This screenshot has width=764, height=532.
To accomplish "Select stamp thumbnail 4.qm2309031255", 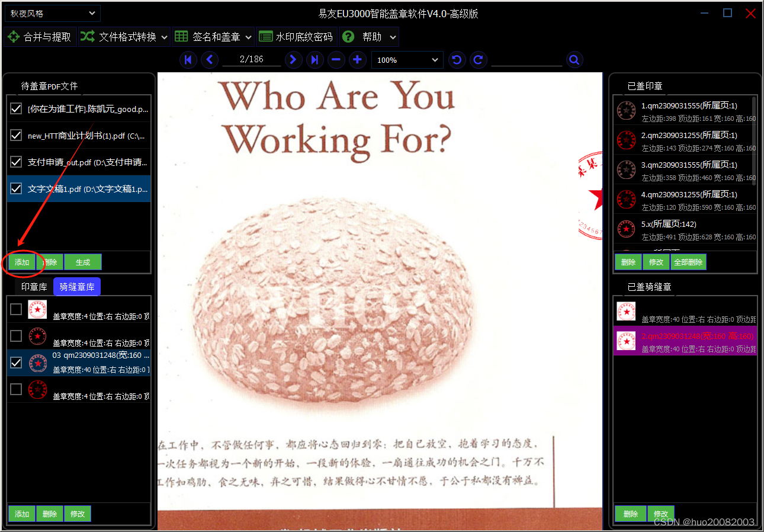I will 626,200.
